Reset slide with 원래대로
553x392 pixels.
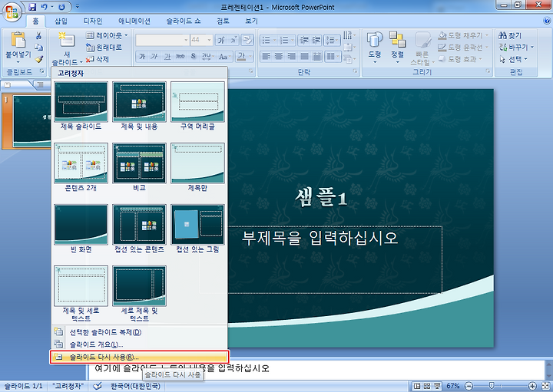pos(104,48)
